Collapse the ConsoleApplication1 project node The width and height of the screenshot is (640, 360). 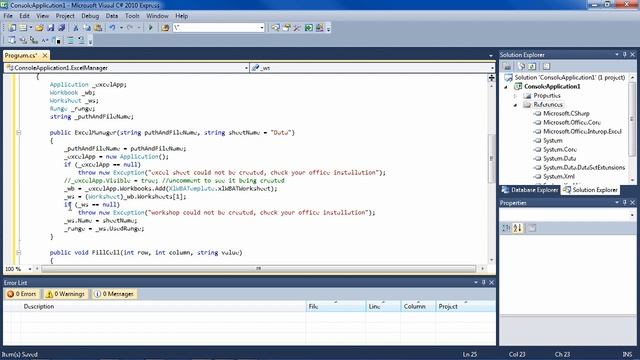click(x=506, y=87)
